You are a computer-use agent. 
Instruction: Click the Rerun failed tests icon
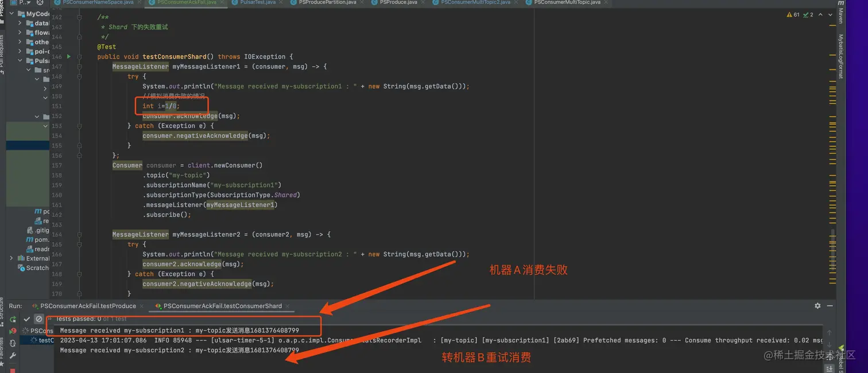click(13, 331)
